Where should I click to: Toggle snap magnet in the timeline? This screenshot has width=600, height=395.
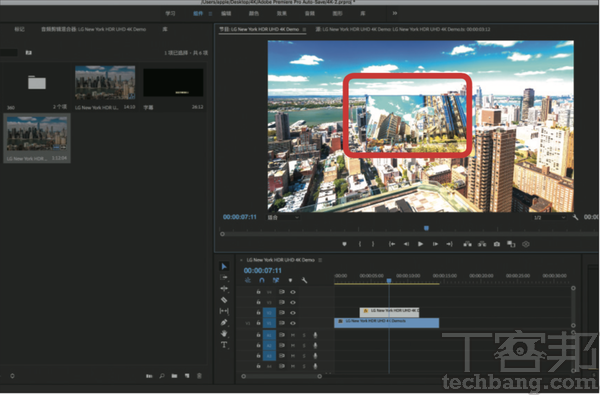click(262, 280)
